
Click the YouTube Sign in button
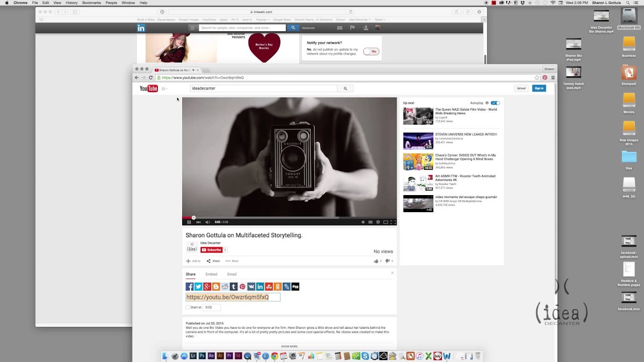click(x=539, y=88)
